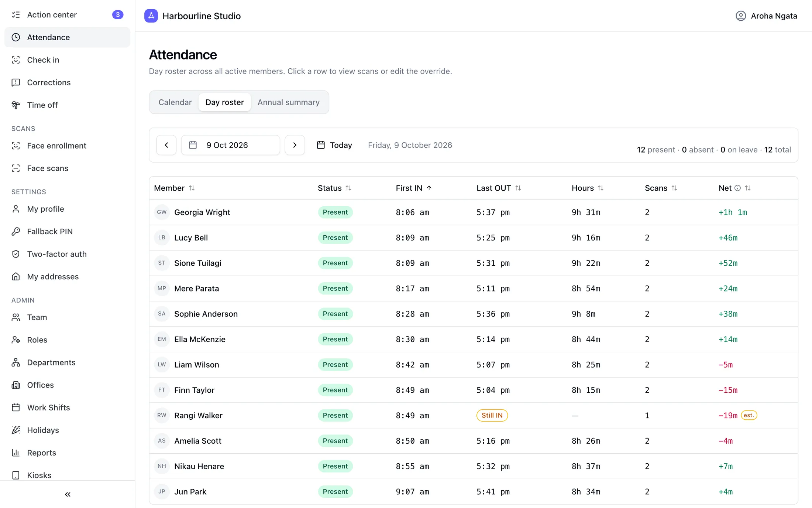
Task: Click Georgia Wright's GW avatar
Action: coord(162,212)
